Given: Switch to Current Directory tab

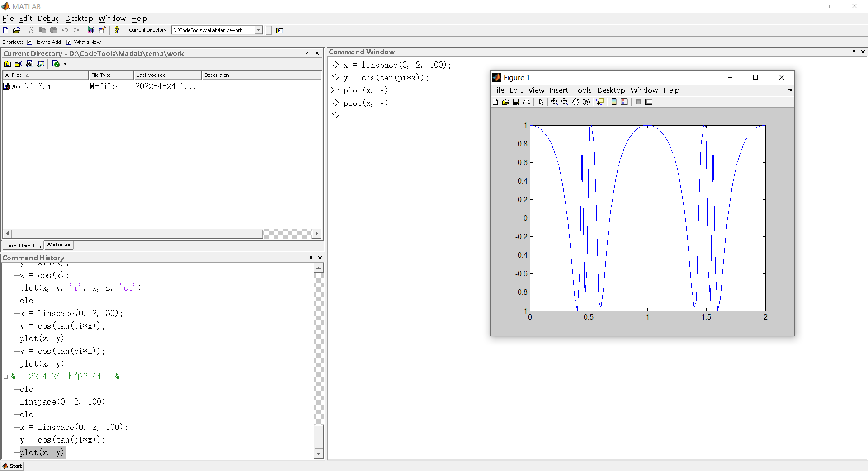Looking at the screenshot, I should [x=23, y=245].
